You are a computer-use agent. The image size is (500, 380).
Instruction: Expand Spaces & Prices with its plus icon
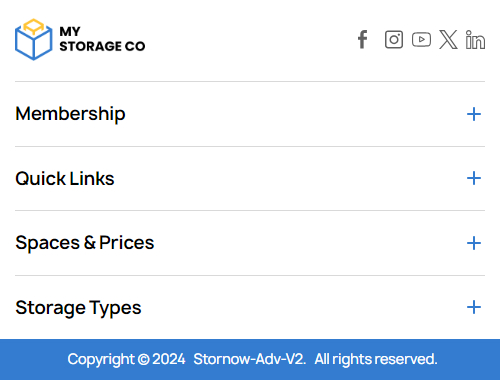pos(474,243)
